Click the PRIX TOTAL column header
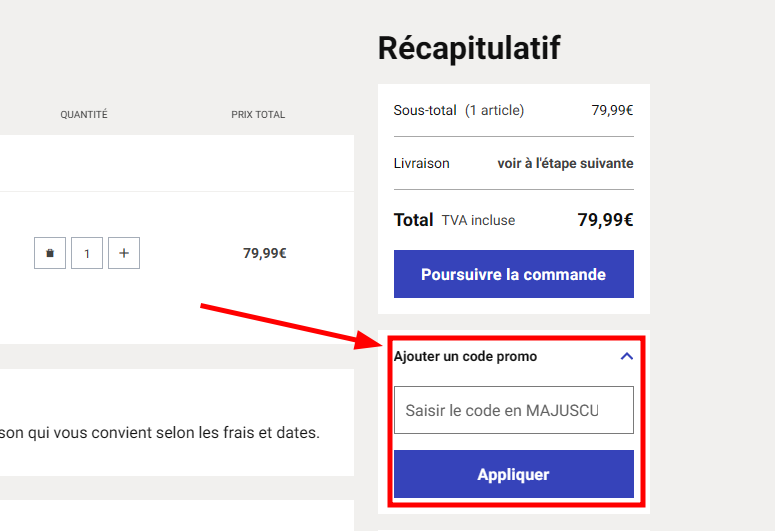This screenshot has height=531, width=775. tap(258, 115)
